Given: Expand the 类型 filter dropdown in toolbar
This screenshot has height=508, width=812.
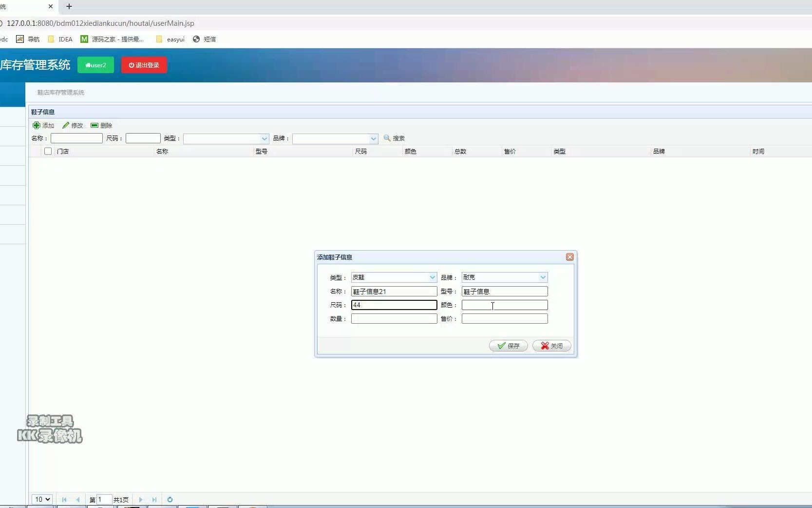Looking at the screenshot, I should click(x=264, y=138).
